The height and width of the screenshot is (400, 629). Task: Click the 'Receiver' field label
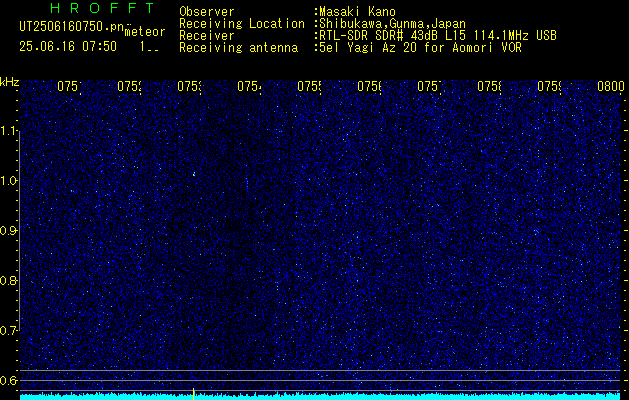click(207, 36)
